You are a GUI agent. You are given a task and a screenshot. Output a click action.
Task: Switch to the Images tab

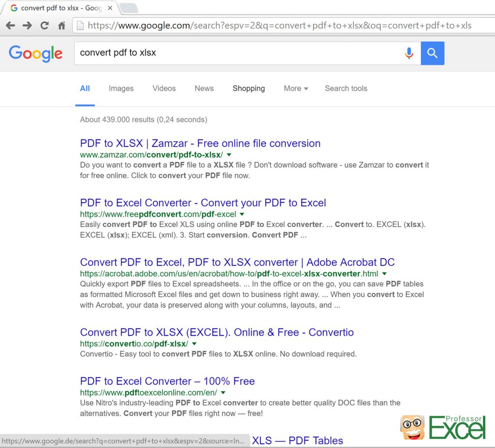click(x=121, y=89)
